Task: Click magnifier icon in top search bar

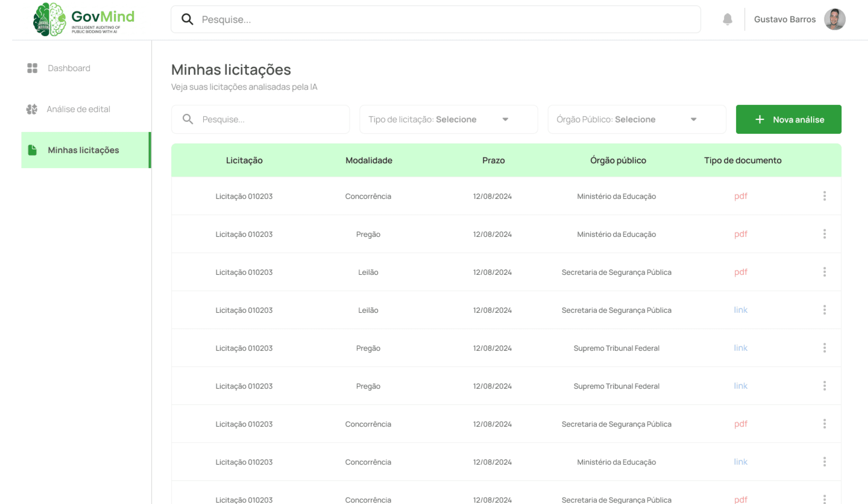Action: [187, 19]
